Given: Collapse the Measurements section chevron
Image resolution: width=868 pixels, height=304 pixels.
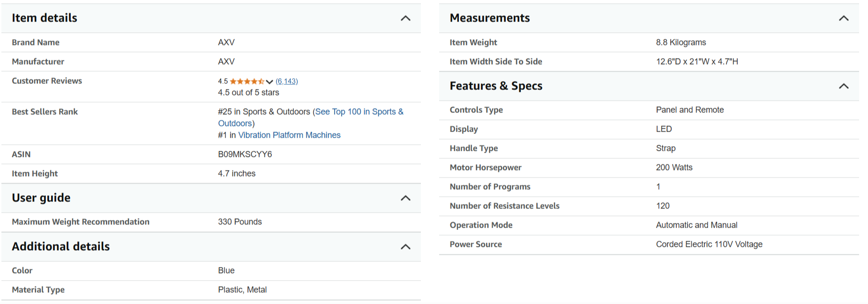Looking at the screenshot, I should coord(843,18).
